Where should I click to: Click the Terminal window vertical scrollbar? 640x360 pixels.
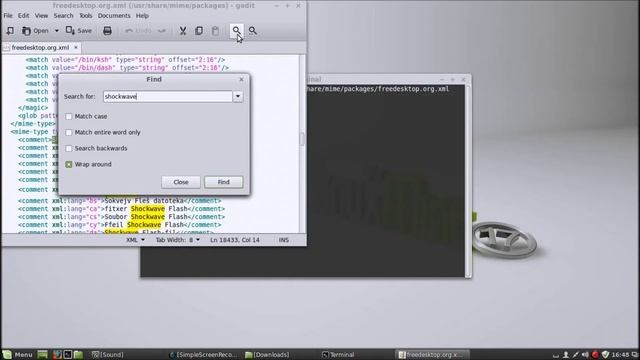point(468,180)
